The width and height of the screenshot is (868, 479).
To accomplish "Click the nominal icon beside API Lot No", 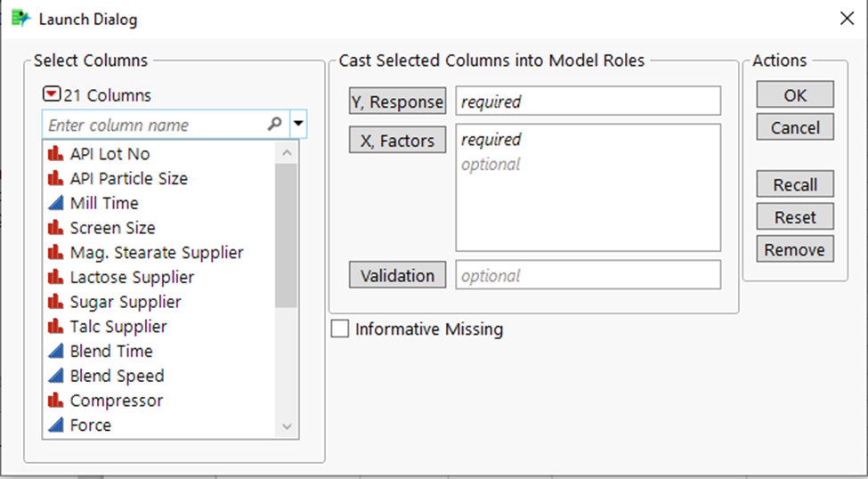I will tap(55, 154).
